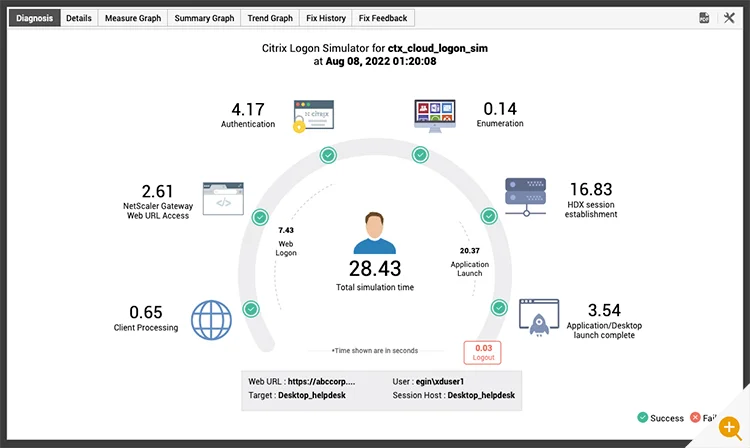Click the orange zoom-in magnifier icon

pos(730,427)
